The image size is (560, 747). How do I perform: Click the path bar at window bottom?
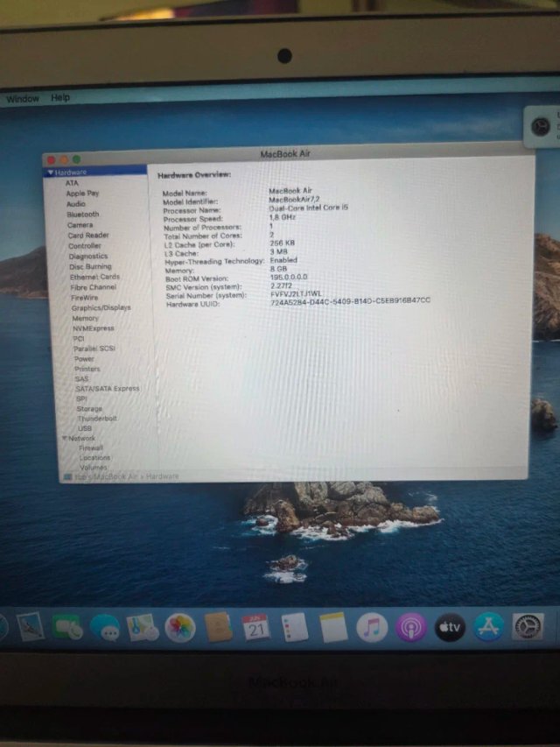click(293, 476)
